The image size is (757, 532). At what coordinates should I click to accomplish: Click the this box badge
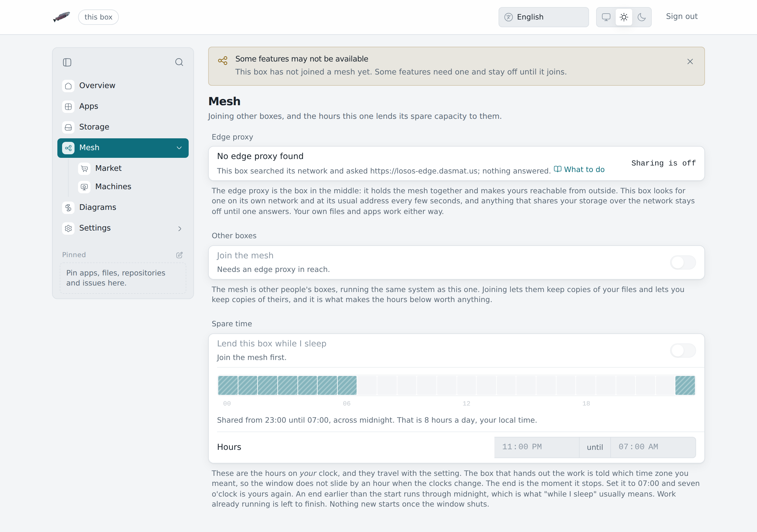(98, 17)
